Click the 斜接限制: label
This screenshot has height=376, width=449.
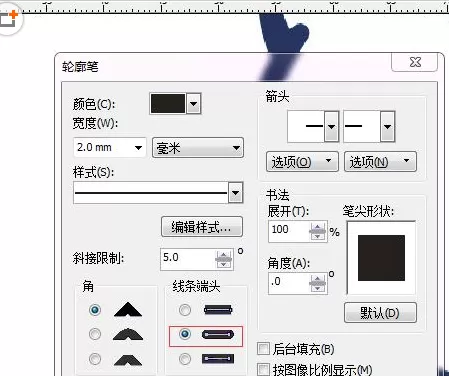98,258
